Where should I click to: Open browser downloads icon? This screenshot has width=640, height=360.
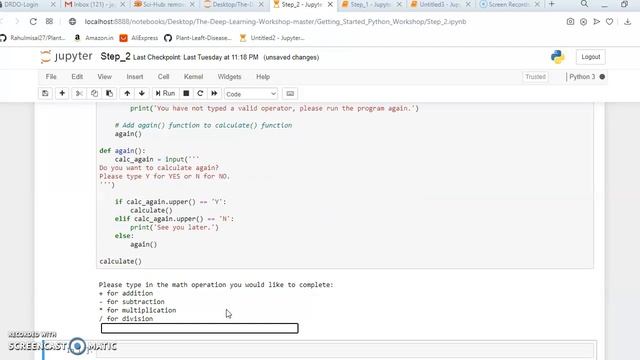[628, 22]
